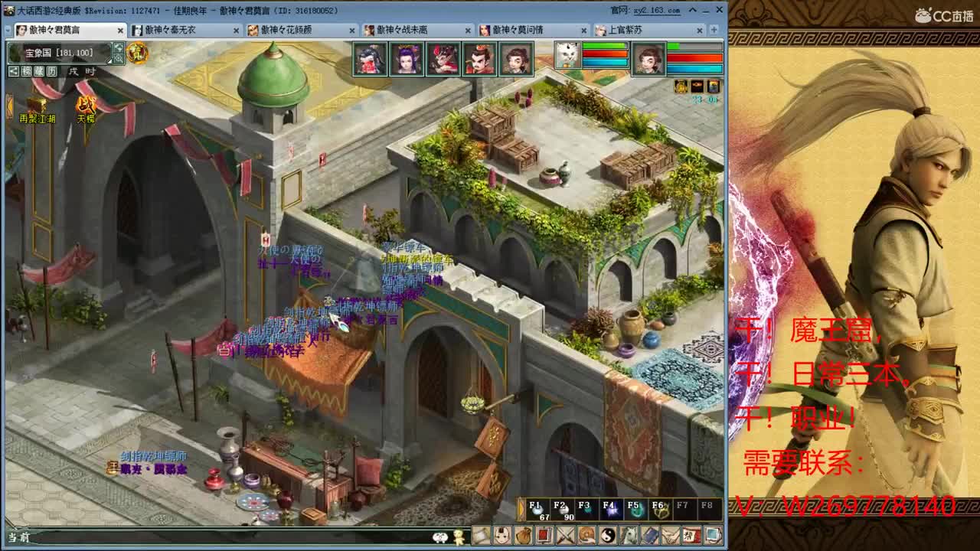980x551 pixels.
Task: Activate the F4 skill slot
Action: [611, 510]
